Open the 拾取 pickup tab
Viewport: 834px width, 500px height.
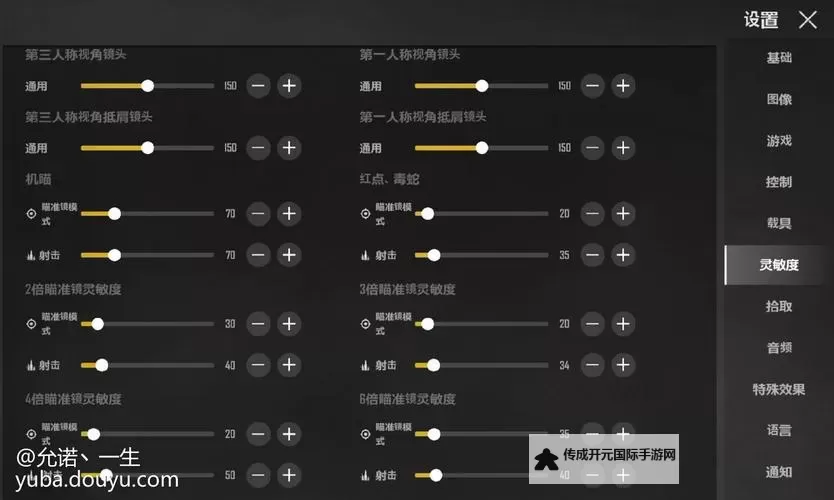[x=779, y=306]
